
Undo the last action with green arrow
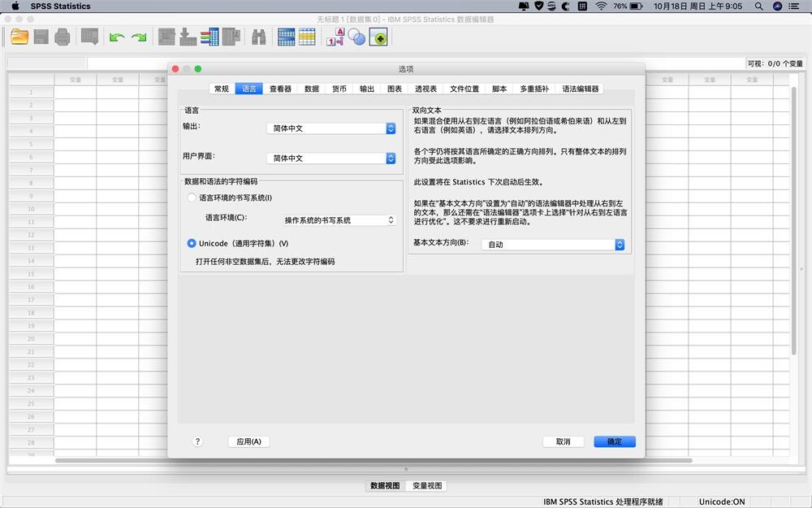click(117, 37)
